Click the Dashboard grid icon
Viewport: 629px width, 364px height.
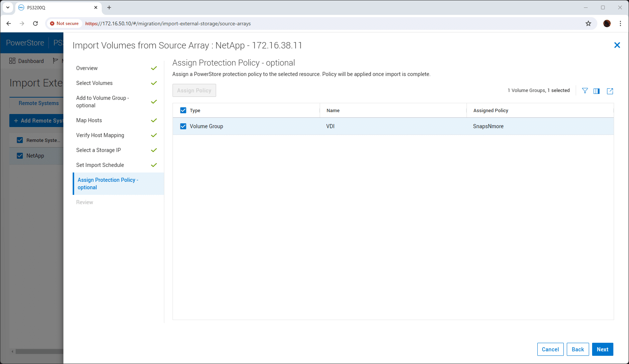coord(12,61)
